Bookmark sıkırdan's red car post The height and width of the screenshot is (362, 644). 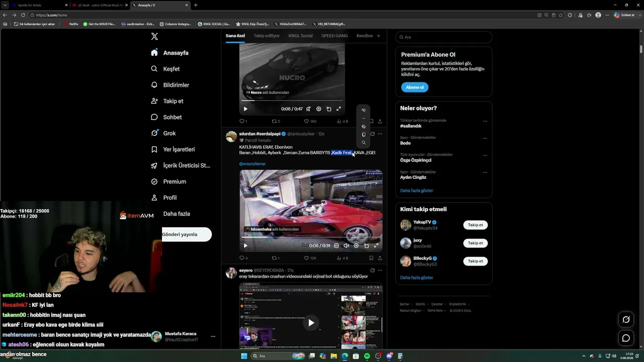tap(371, 258)
